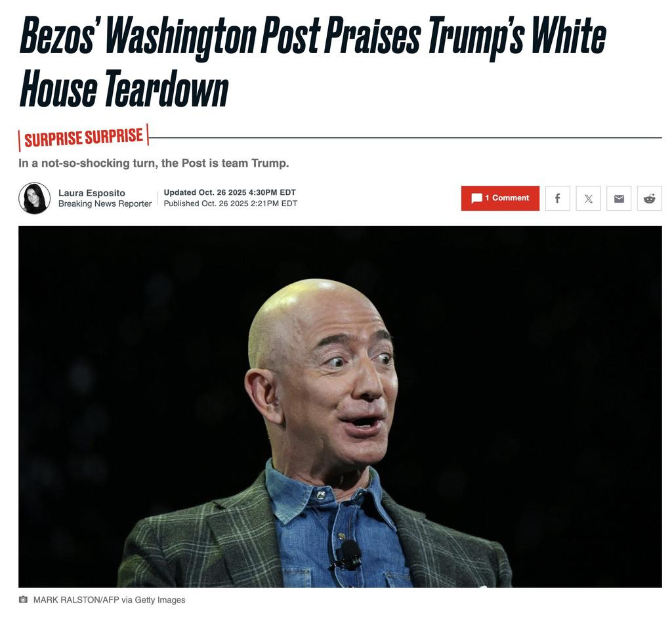
Task: Share article on Facebook
Action: coord(558,198)
